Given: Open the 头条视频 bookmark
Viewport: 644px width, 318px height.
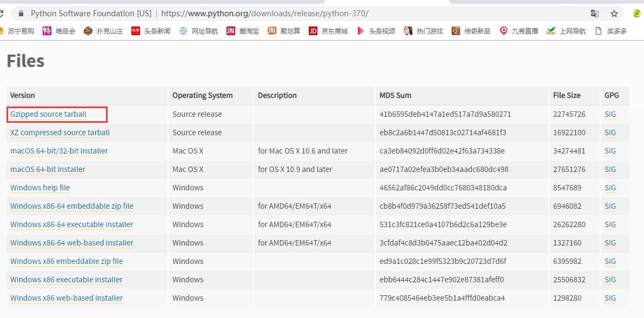Looking at the screenshot, I should click(377, 31).
